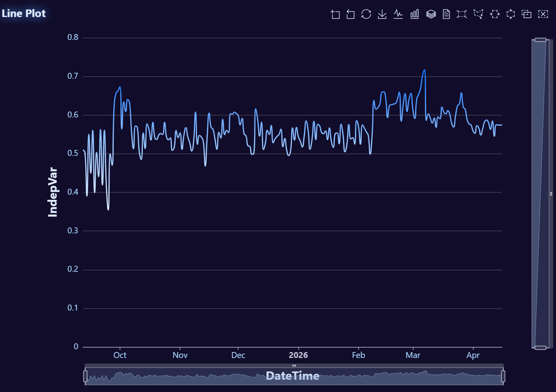Enable vertical brush selection tool

[511, 15]
